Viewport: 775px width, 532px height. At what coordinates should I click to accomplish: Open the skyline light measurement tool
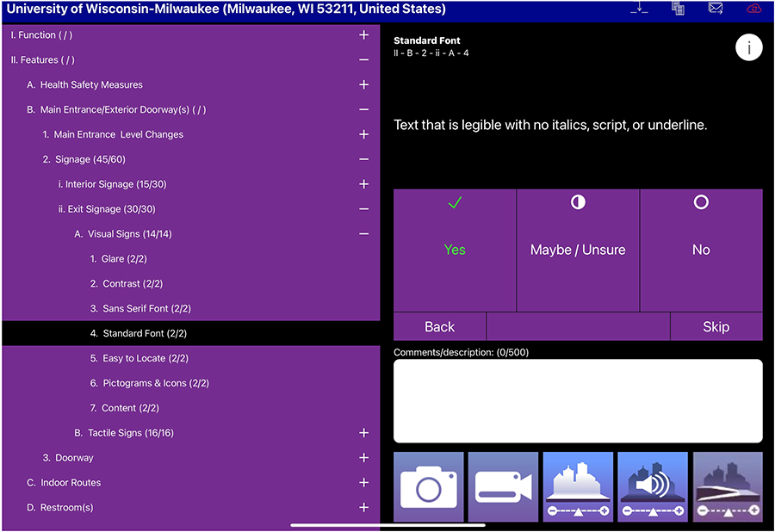pyautogui.click(x=578, y=486)
